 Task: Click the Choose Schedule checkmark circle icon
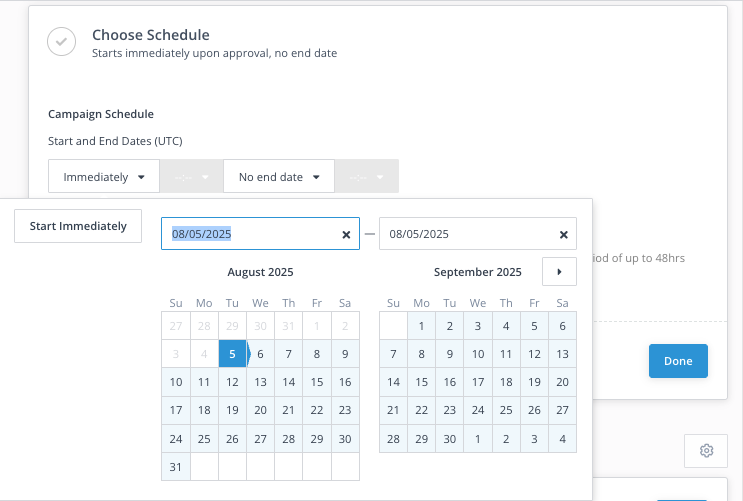62,42
